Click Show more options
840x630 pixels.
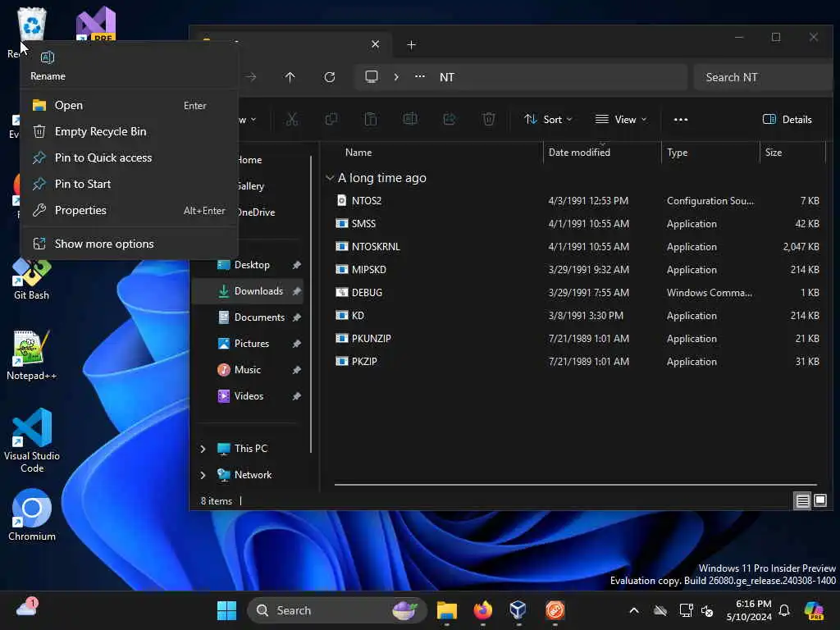click(129, 244)
